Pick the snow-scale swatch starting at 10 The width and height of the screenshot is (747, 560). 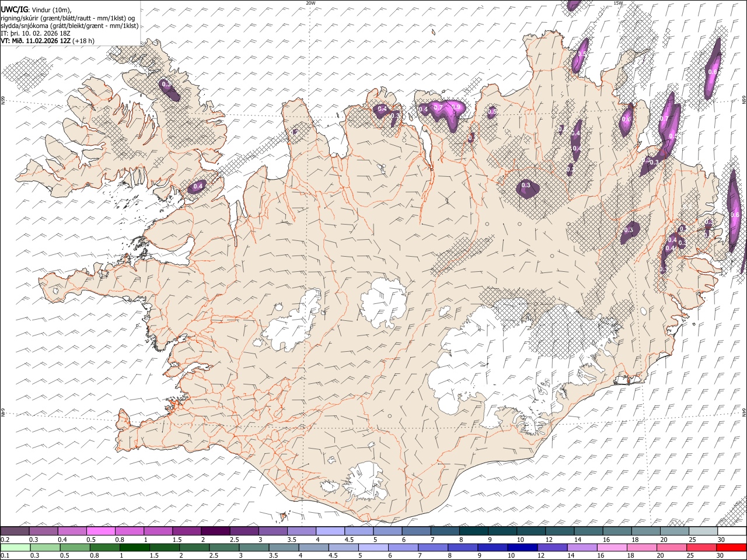point(531,531)
